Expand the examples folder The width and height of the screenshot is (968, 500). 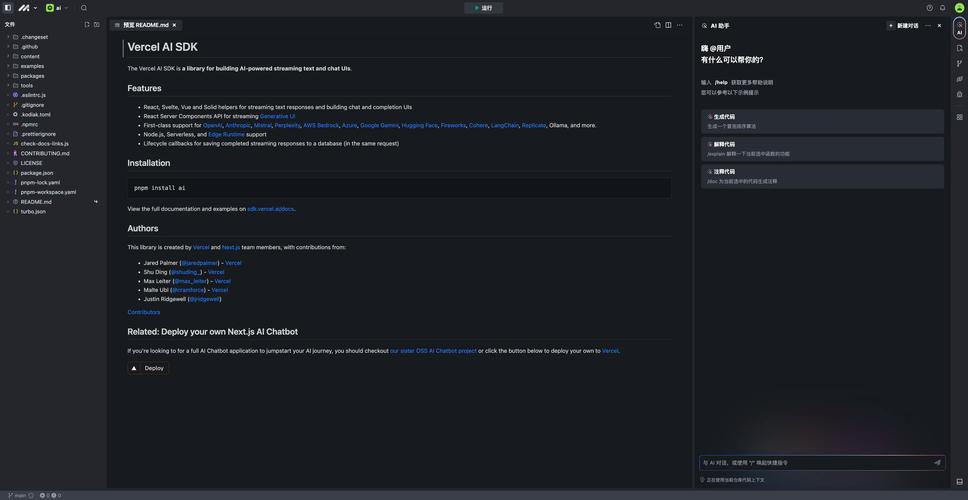tap(53, 66)
